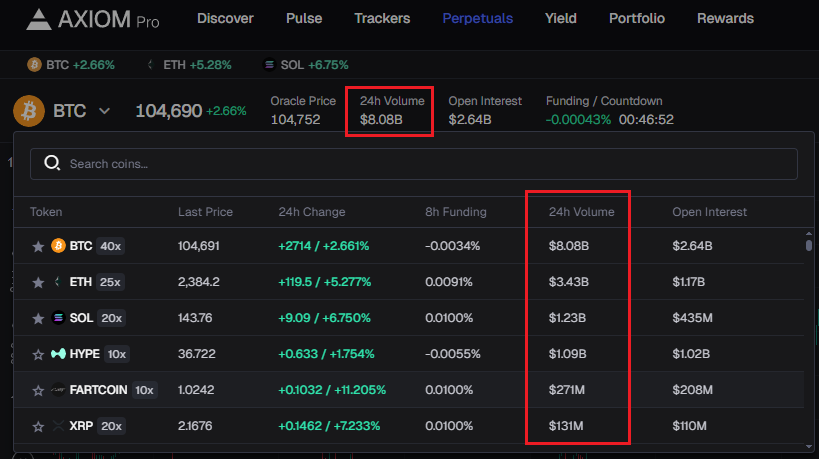
Task: Click the large orange Bitcoin logo
Action: 29,111
